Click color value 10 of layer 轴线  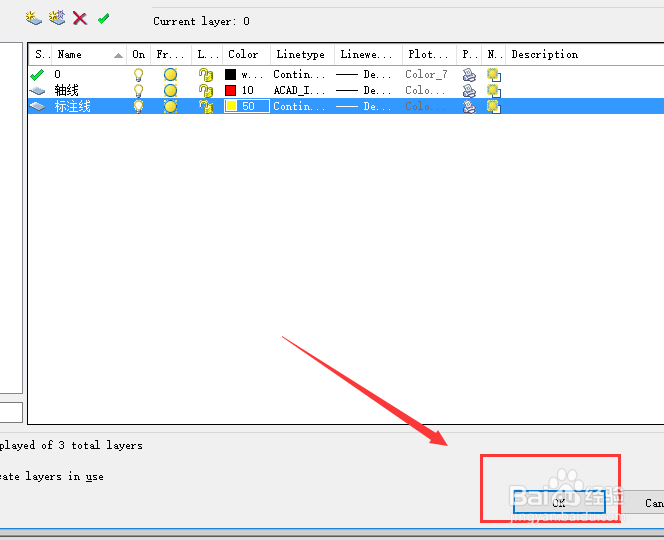point(248,91)
